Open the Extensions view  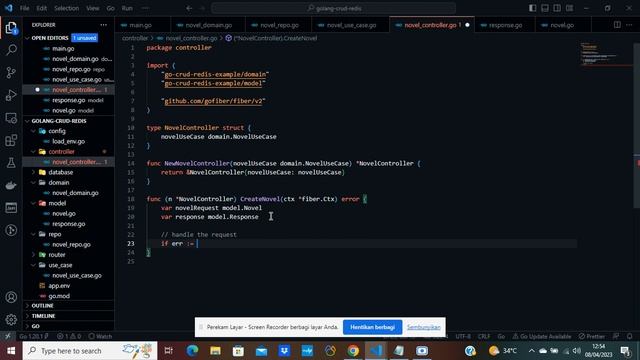(x=11, y=140)
